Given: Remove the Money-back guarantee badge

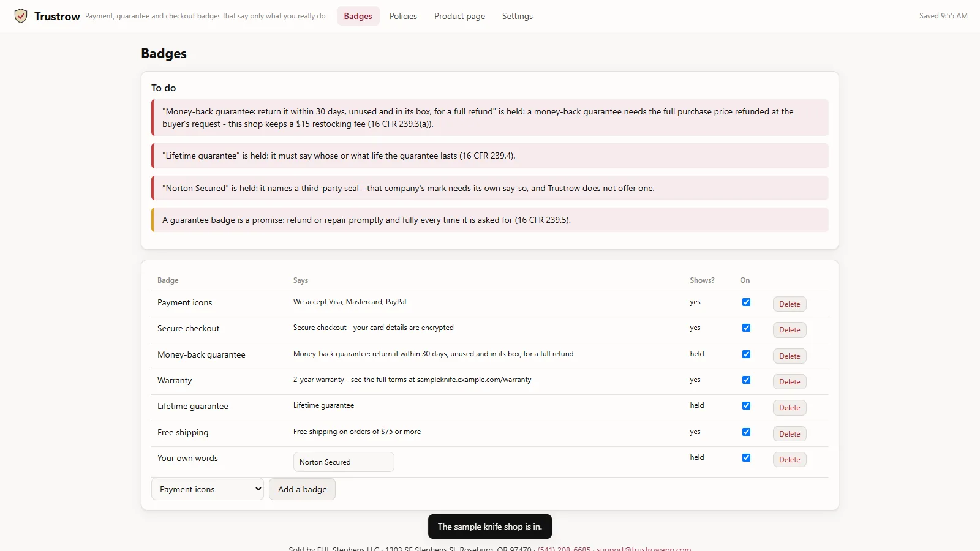Looking at the screenshot, I should click(x=790, y=356).
